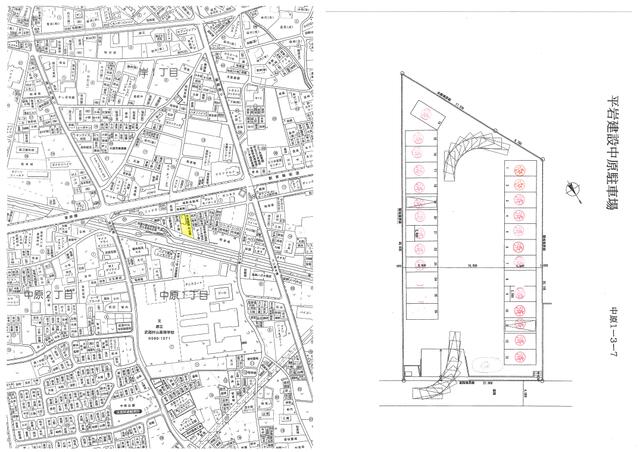Click the 岸1丁目 district label on the map
This screenshot has height=452, width=640.
coord(159,73)
